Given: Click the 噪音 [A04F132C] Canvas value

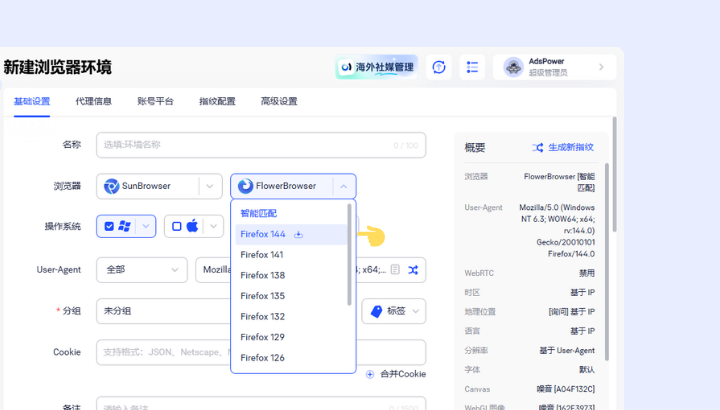Looking at the screenshot, I should 566,389.
